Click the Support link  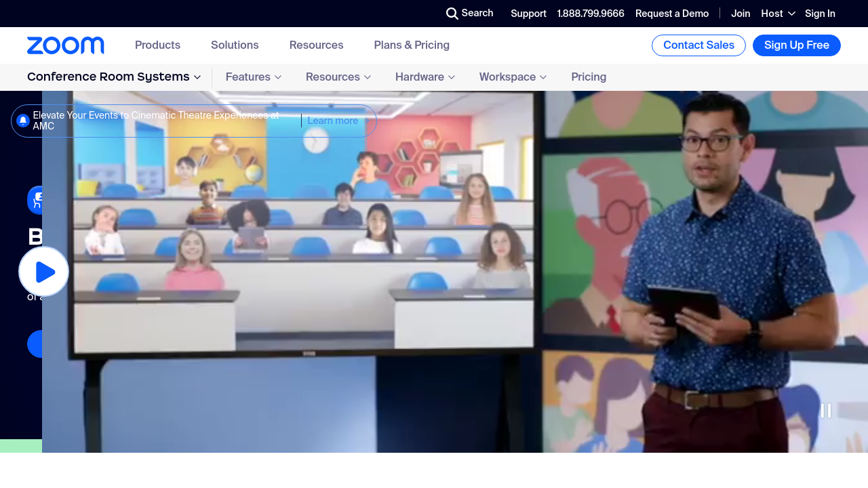click(x=528, y=14)
